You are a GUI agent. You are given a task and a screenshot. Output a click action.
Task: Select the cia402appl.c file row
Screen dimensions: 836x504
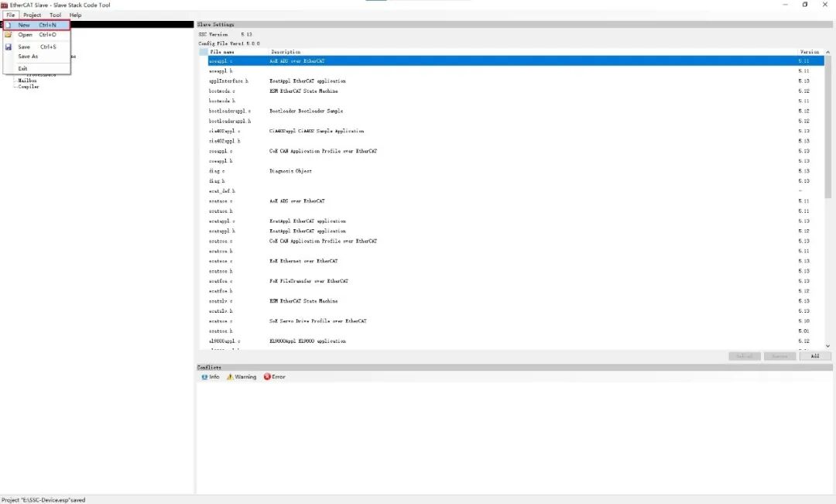pyautogui.click(x=516, y=131)
